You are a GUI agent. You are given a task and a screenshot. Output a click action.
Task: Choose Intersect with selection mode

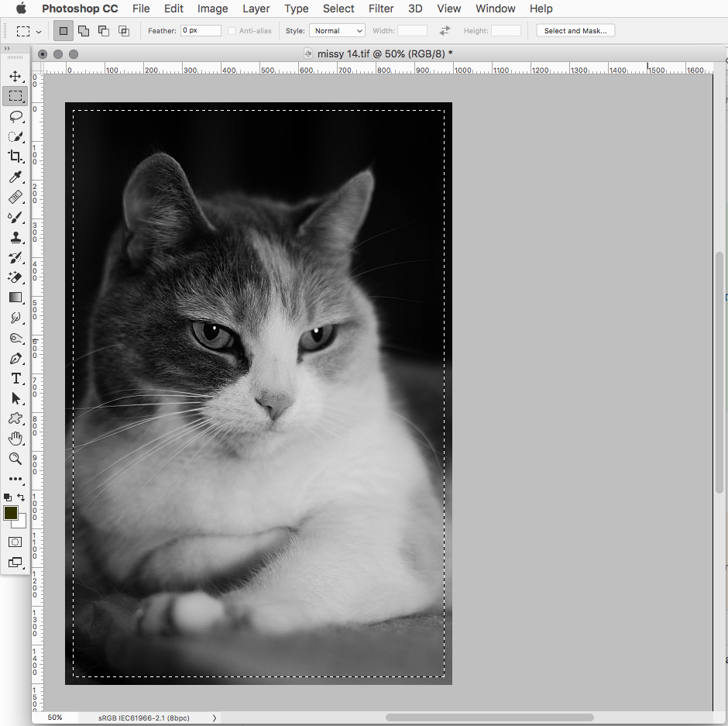tap(123, 31)
